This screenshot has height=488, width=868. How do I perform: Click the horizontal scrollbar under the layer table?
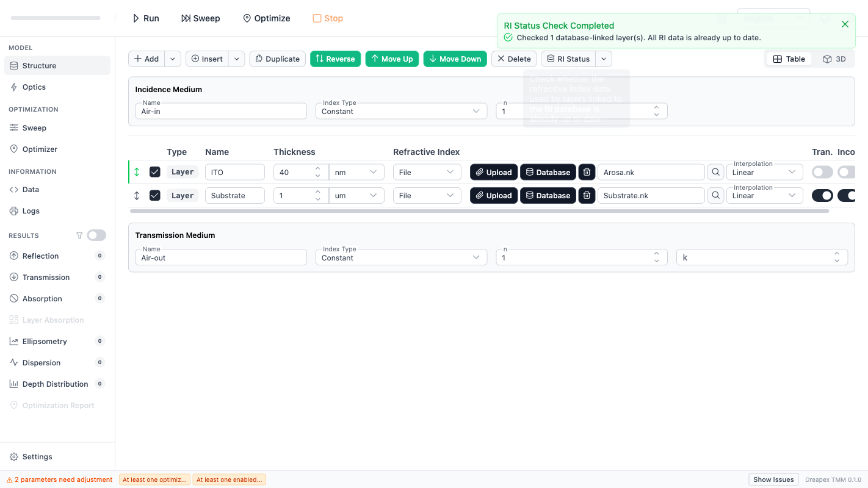[x=479, y=211]
